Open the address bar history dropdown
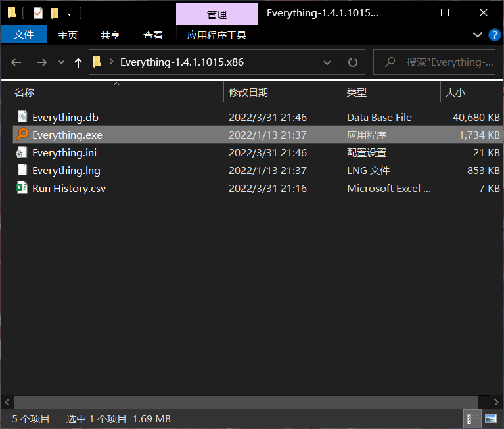Image resolution: width=504 pixels, height=429 pixels. coord(327,62)
